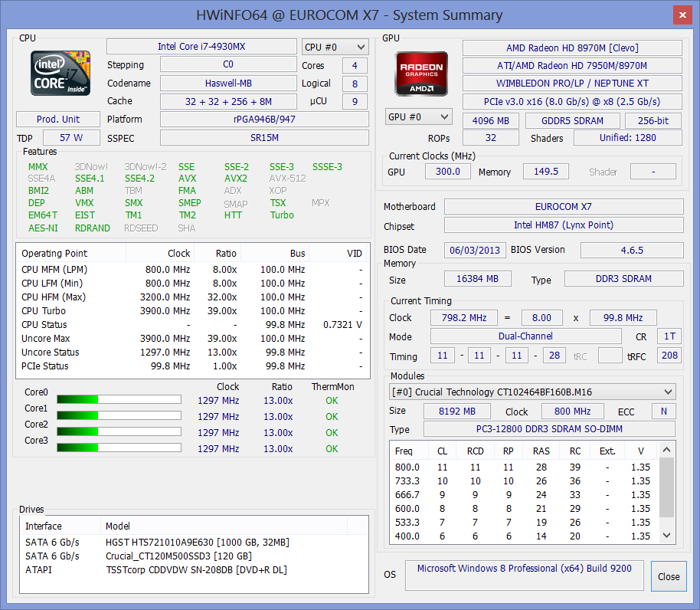Click the GPU clock 300.0 value

[448, 172]
